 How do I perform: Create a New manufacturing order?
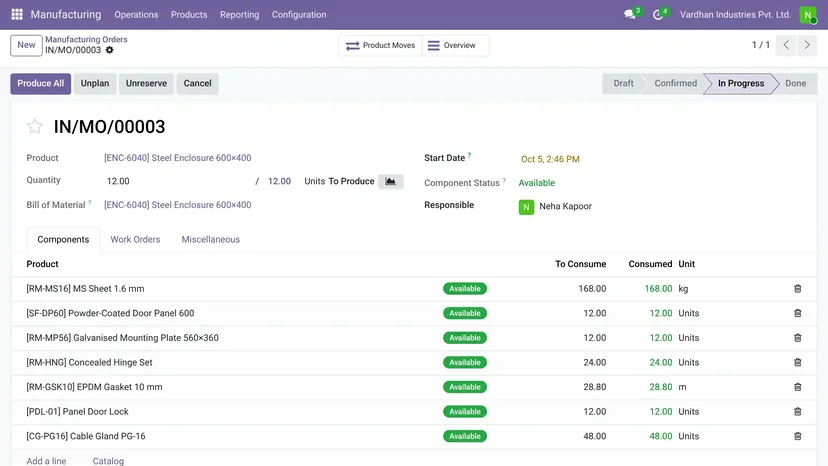click(26, 45)
